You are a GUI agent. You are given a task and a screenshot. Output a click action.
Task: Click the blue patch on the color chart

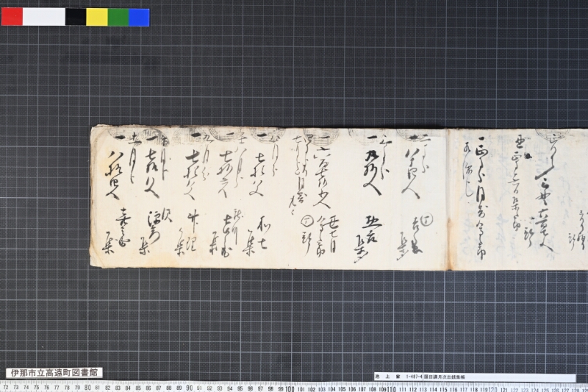pyautogui.click(x=139, y=17)
